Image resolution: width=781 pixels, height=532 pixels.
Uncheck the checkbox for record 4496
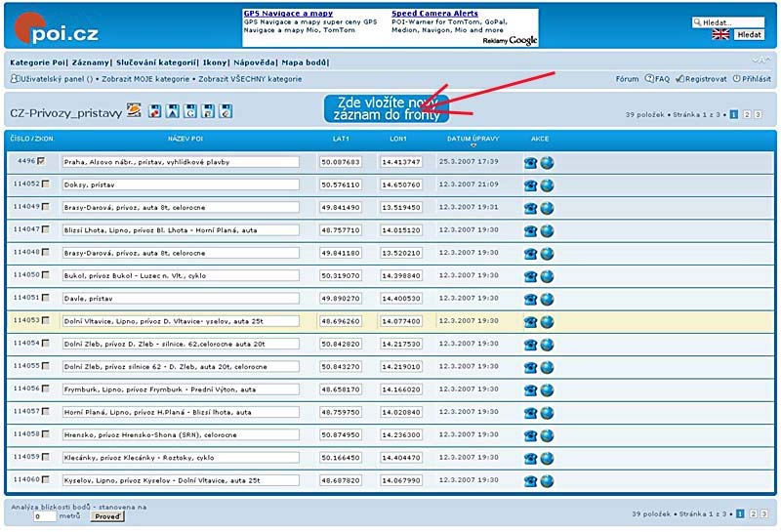pyautogui.click(x=41, y=161)
